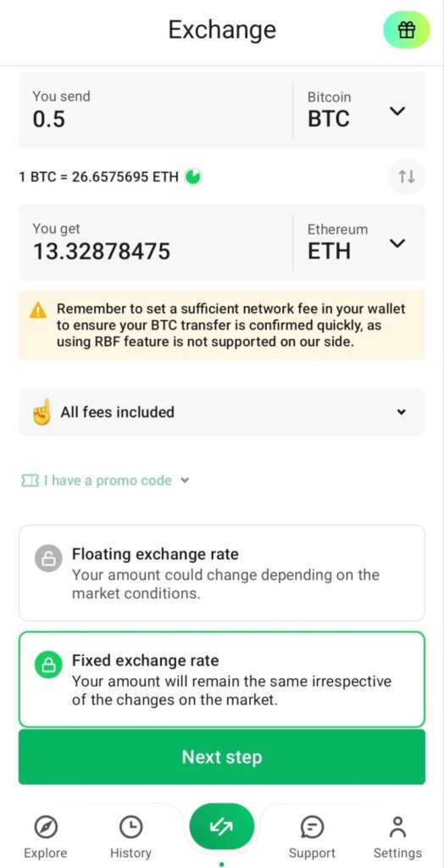The height and width of the screenshot is (868, 444).
Task: Open the gift rewards icon
Action: click(407, 30)
